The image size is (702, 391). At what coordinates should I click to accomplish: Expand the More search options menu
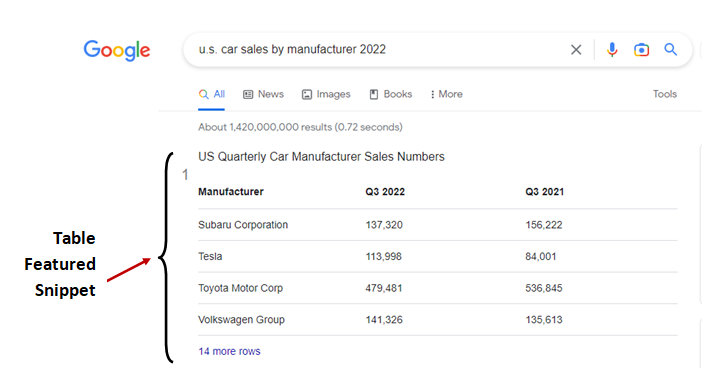point(446,95)
